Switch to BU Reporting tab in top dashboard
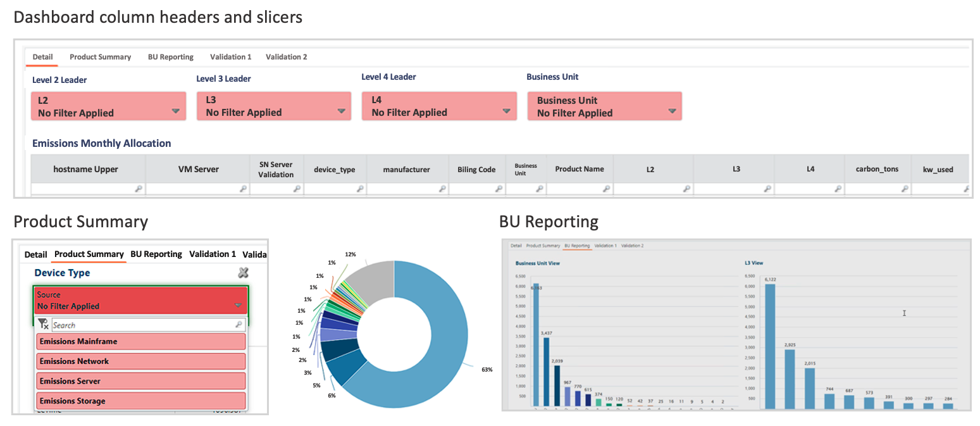The width and height of the screenshot is (980, 426). (x=171, y=57)
